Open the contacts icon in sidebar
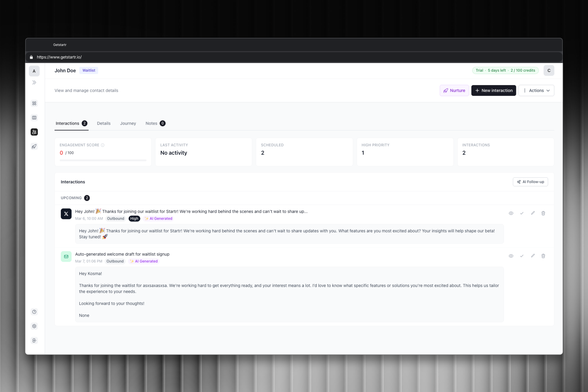 (34, 132)
